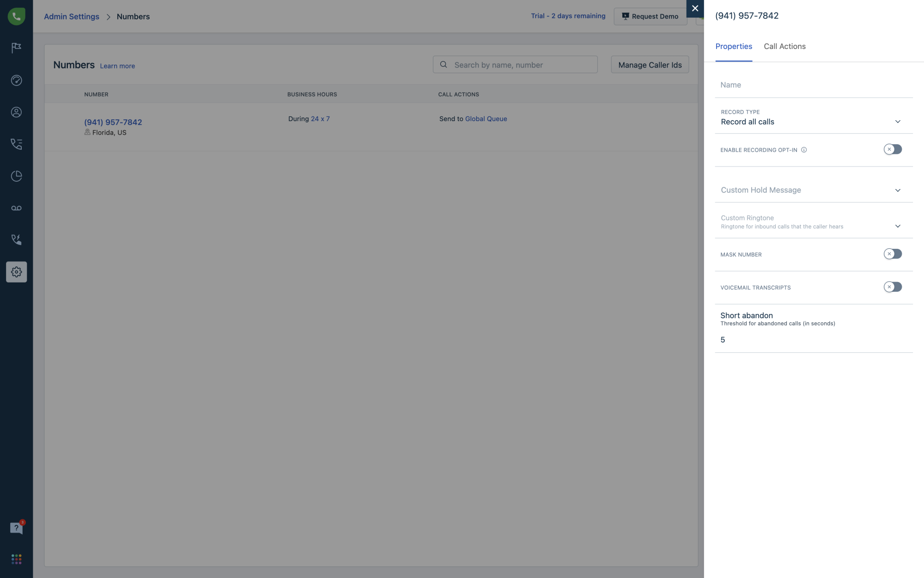The image size is (924, 578).
Task: Click the green phone logo icon
Action: (x=16, y=16)
